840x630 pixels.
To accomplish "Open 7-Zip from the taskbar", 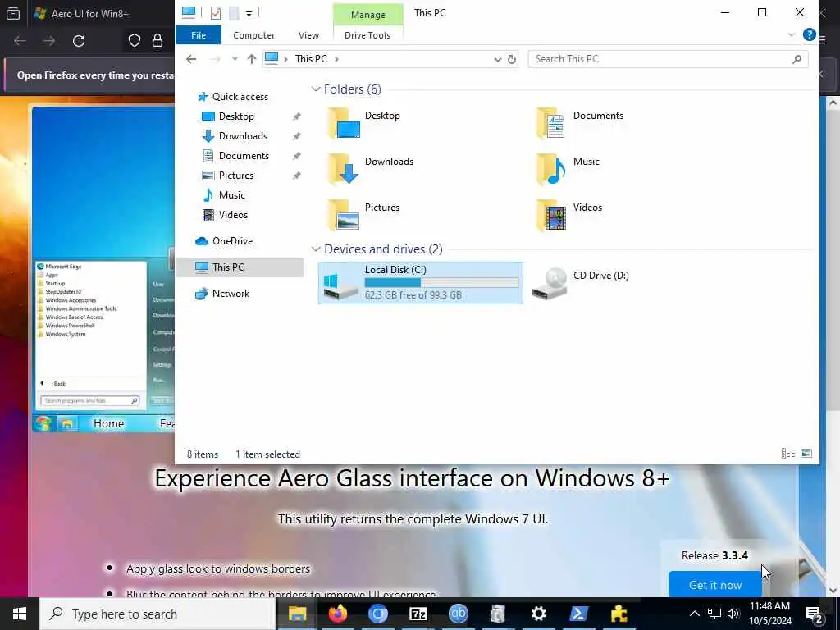I will pyautogui.click(x=418, y=614).
